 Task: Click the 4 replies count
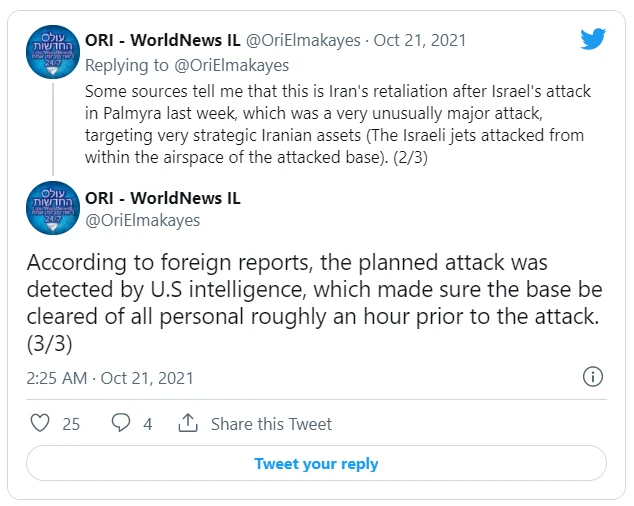tap(148, 424)
